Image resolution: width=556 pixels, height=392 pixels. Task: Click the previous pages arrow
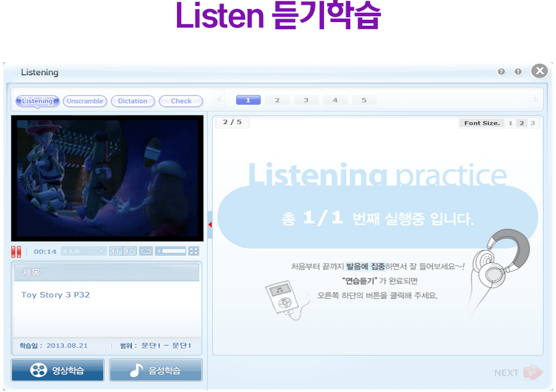[x=219, y=100]
